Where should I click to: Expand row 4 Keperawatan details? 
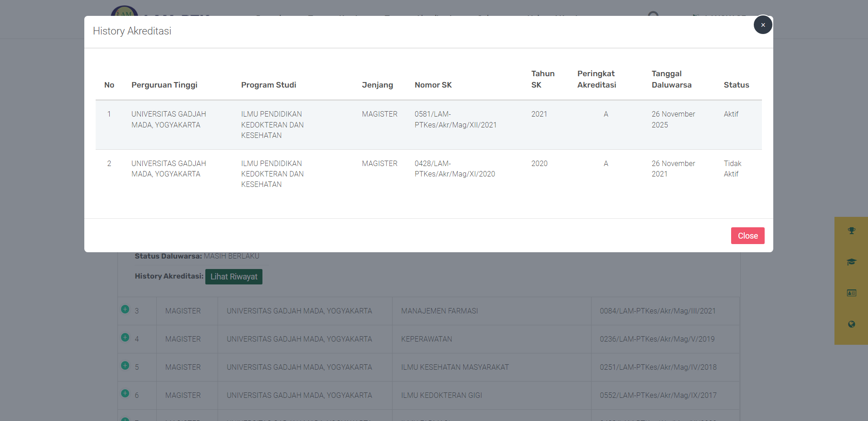(x=125, y=338)
